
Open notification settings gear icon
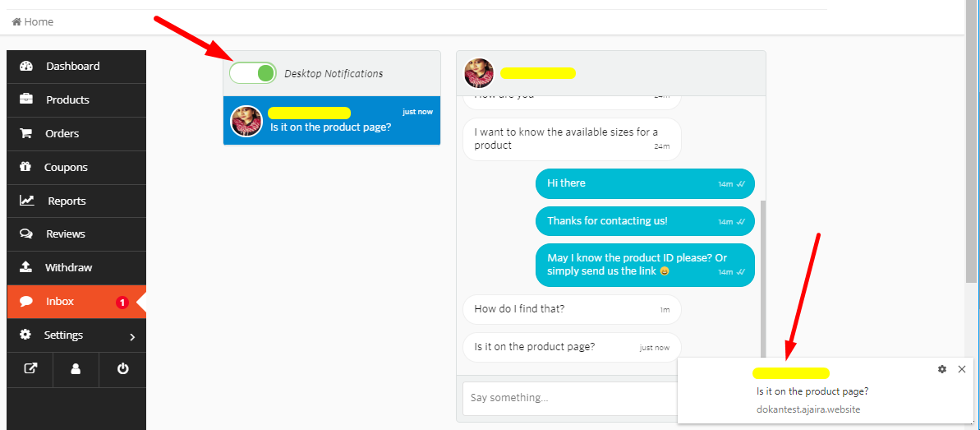coord(942,370)
